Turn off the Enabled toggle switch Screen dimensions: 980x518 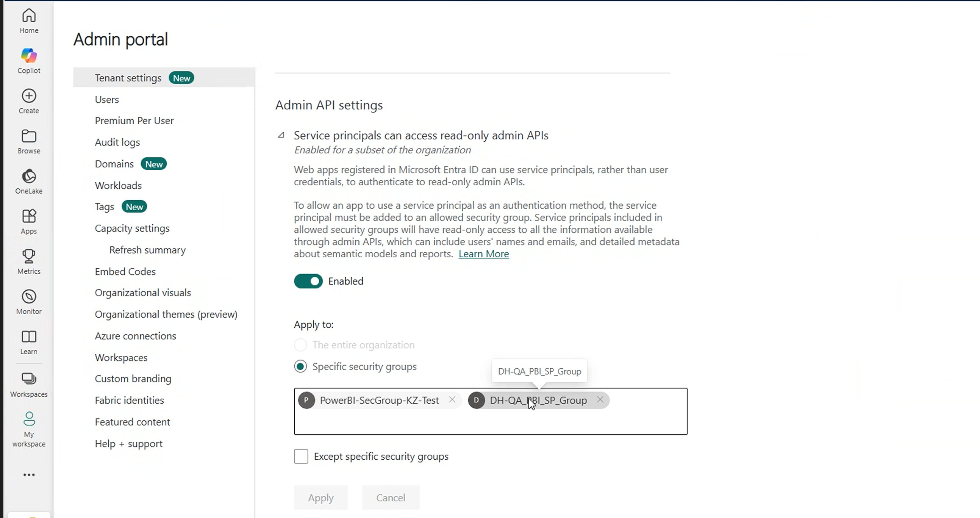coord(308,281)
